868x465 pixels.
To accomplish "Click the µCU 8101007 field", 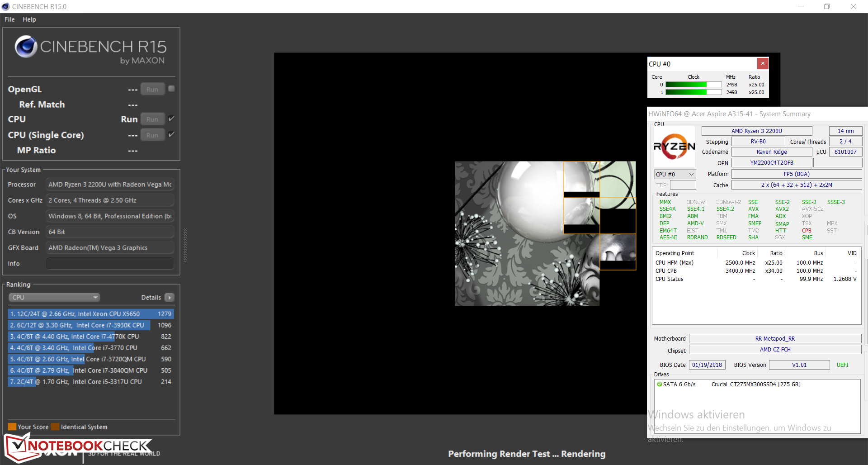I will point(845,152).
